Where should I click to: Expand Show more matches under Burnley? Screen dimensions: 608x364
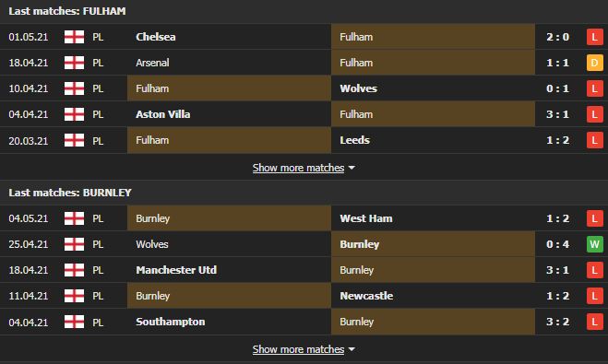[x=298, y=349]
